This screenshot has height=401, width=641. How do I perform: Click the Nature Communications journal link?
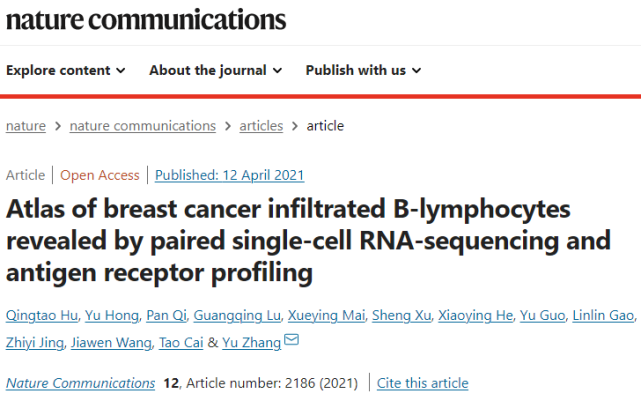pyautogui.click(x=80, y=383)
